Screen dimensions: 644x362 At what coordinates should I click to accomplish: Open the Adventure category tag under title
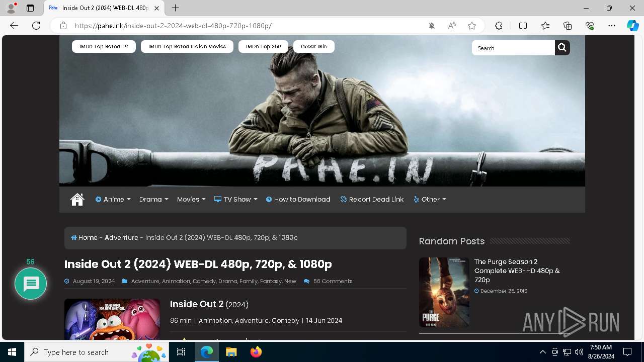(x=145, y=281)
